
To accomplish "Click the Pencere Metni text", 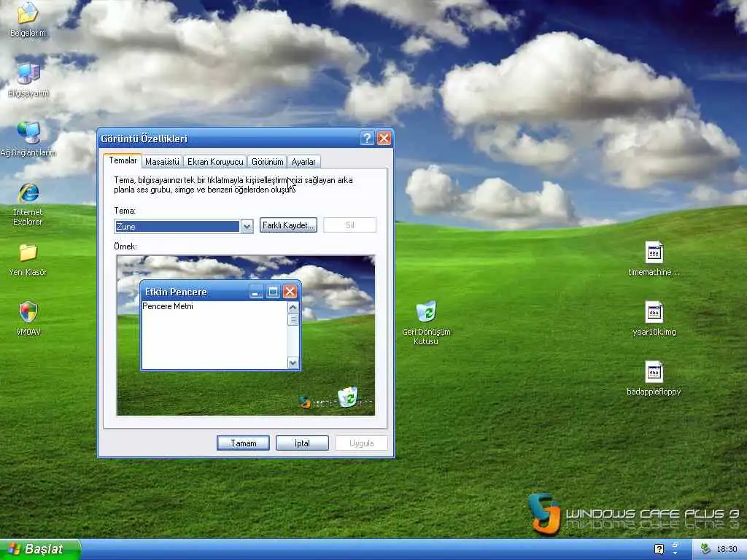I will (168, 306).
